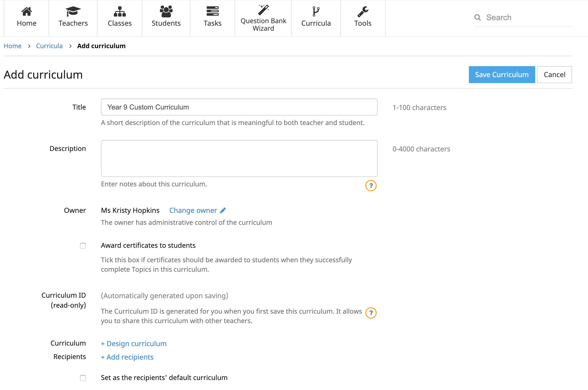Click Change owner pencil link

coord(197,210)
